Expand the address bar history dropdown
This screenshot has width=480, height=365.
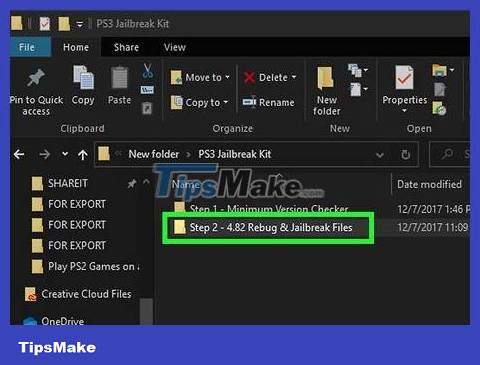click(380, 155)
